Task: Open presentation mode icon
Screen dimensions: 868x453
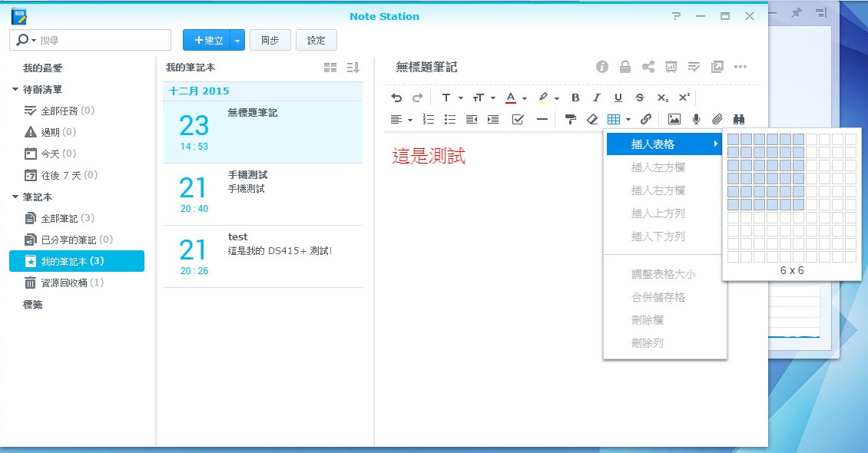Action: click(671, 67)
